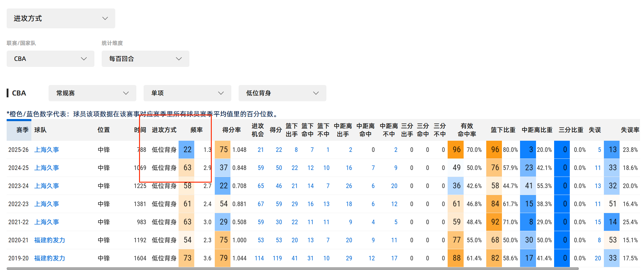Click the 进攻机会 value 114
The width and height of the screenshot is (644, 270).
click(x=259, y=258)
